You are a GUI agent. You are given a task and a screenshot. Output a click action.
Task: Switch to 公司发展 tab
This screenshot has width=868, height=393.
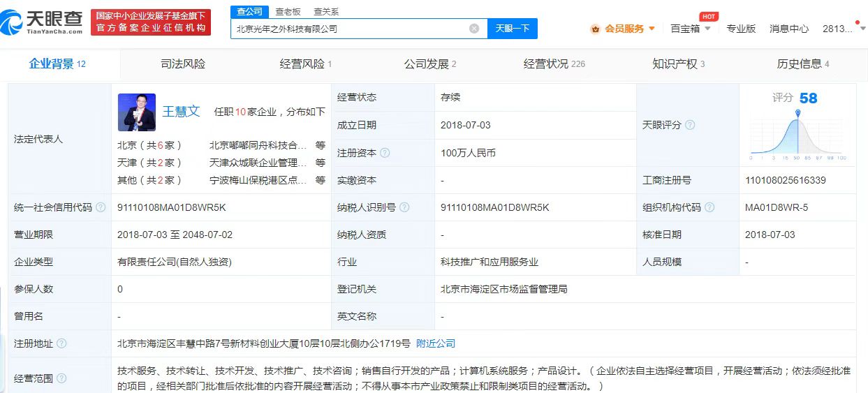(x=430, y=64)
